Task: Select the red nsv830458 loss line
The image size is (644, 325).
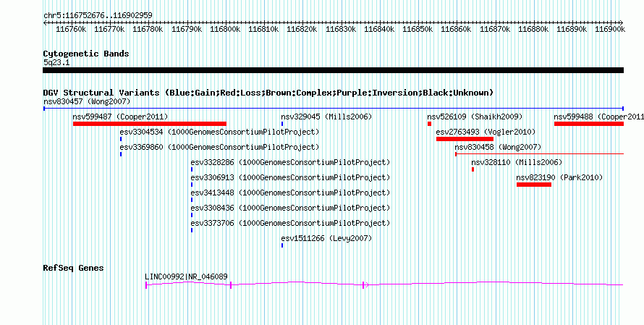Action: tap(539, 154)
